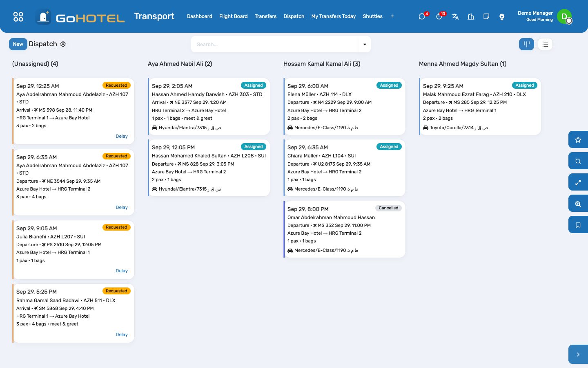588x368 pixels.
Task: Open Malak Mahmoud Ezzat Farag transfer card
Action: coord(480,106)
